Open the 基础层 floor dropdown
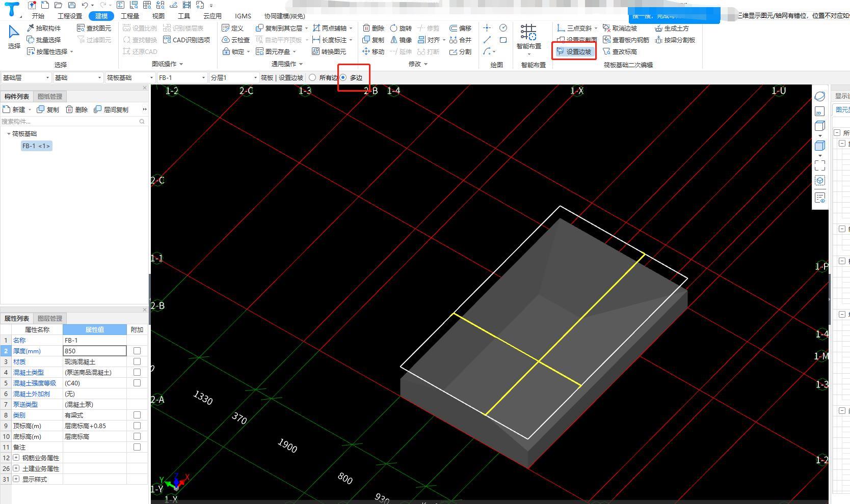850x504 pixels. point(26,77)
